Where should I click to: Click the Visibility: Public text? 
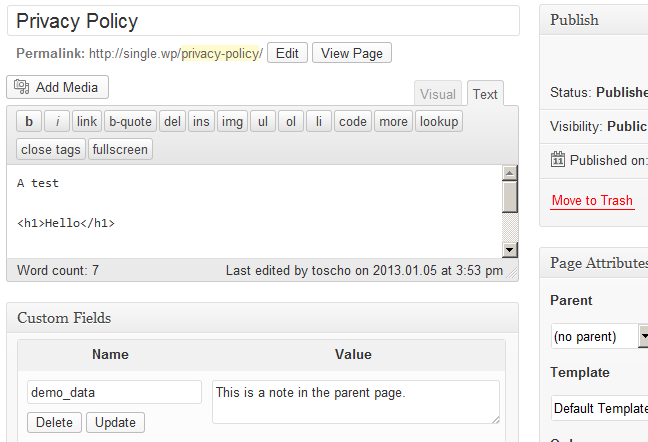(598, 126)
